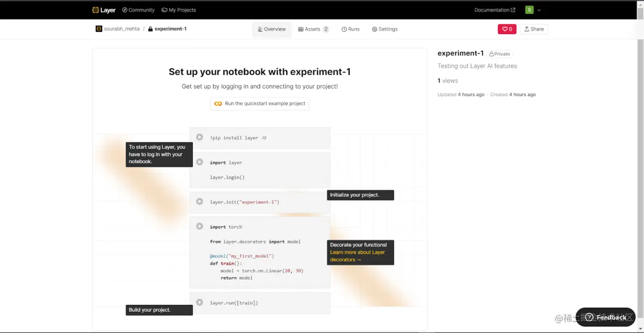Click the "Created 4 hours ago" text
Image resolution: width=644 pixels, height=333 pixels.
click(513, 95)
